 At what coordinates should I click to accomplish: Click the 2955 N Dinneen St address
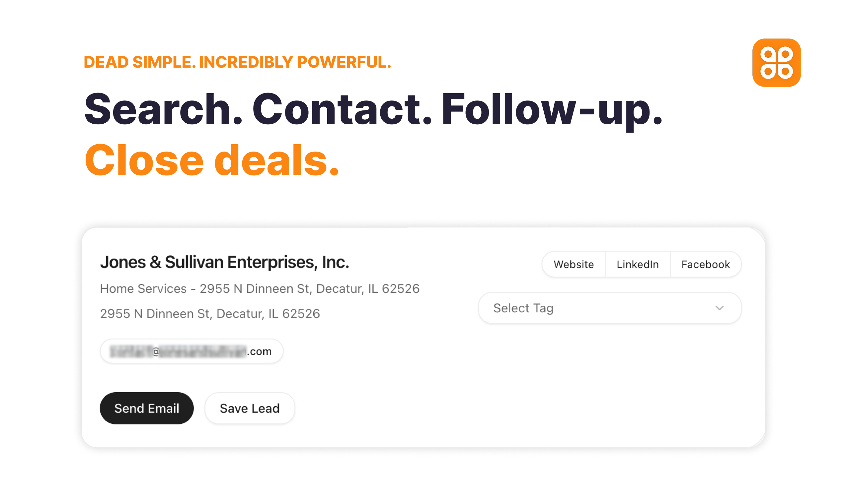click(210, 313)
